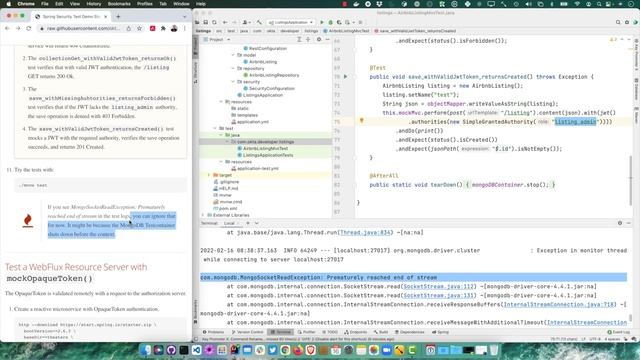The height and width of the screenshot is (360, 640).
Task: Click the Debug bug icon in IntelliJ toolbar
Action: click(x=330, y=22)
